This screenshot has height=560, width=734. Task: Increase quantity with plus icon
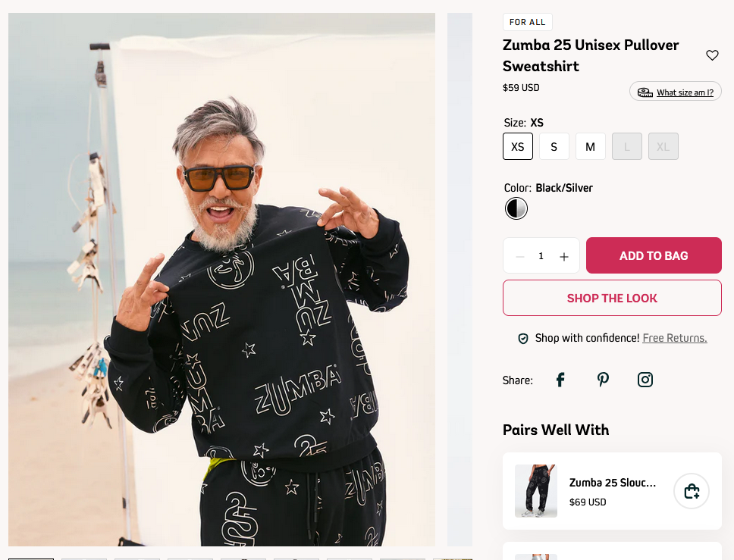pos(564,256)
